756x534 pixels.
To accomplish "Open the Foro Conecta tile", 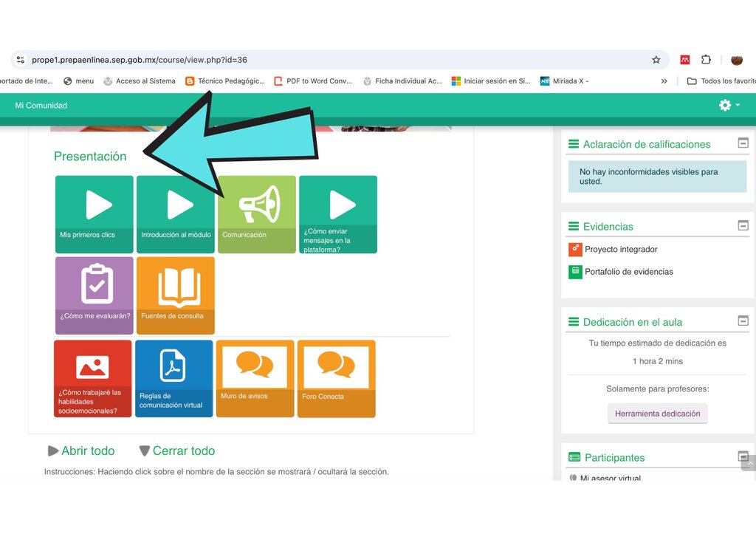I will (x=337, y=379).
